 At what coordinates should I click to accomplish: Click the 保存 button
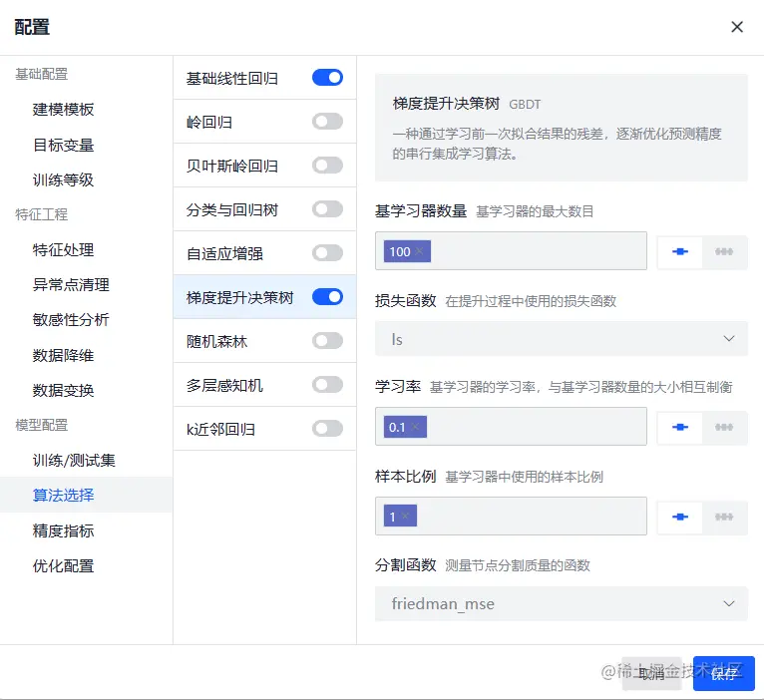coord(723,673)
